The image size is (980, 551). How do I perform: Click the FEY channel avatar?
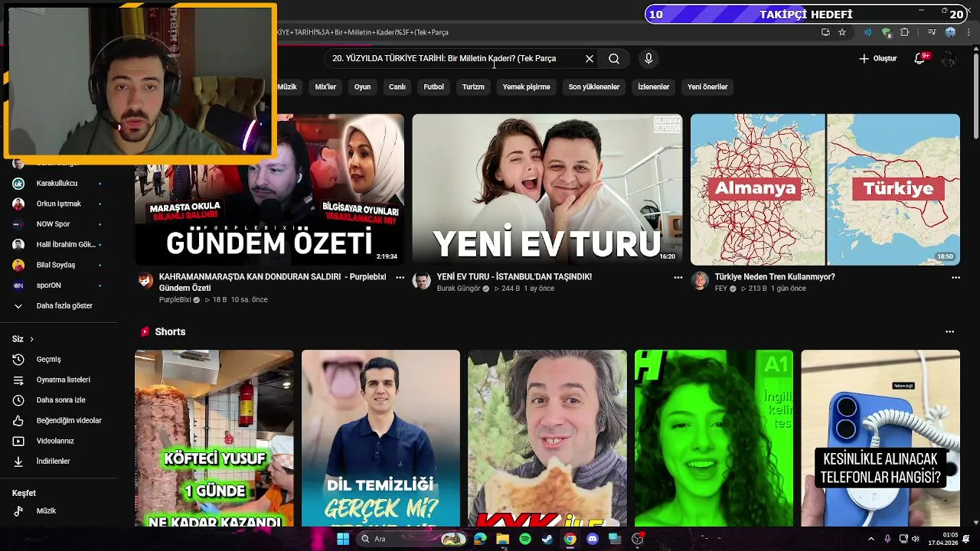click(700, 281)
